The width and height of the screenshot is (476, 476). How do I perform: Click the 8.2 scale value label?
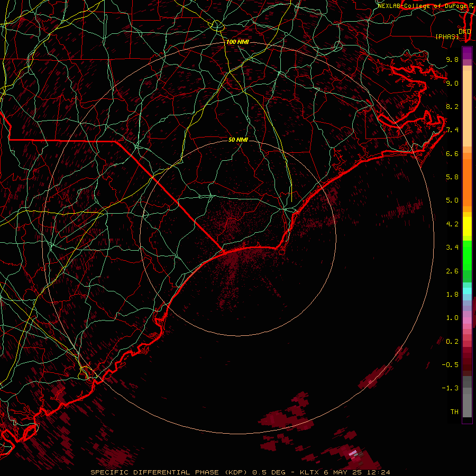452,106
